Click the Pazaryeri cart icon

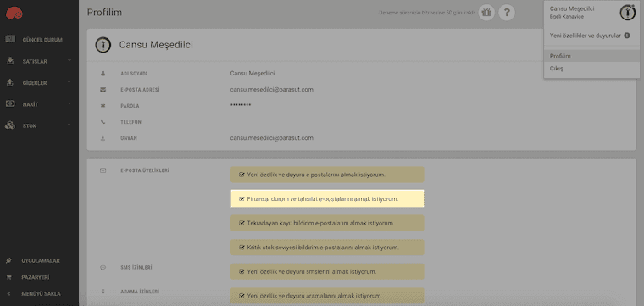pos(9,277)
